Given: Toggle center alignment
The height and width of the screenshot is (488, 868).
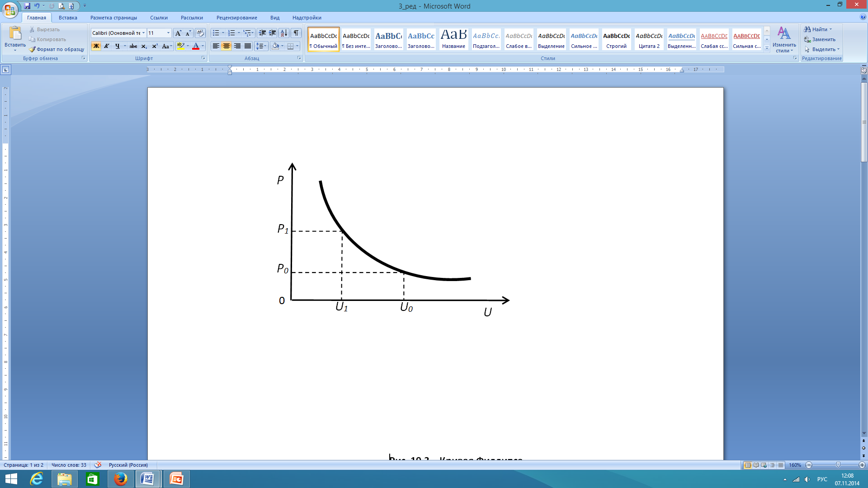Looking at the screenshot, I should (x=226, y=46).
